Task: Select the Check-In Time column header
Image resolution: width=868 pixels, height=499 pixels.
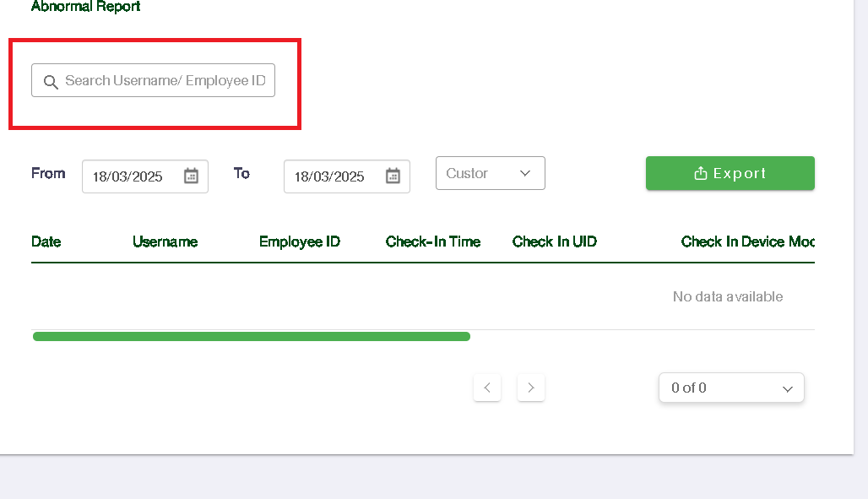Action: [433, 241]
